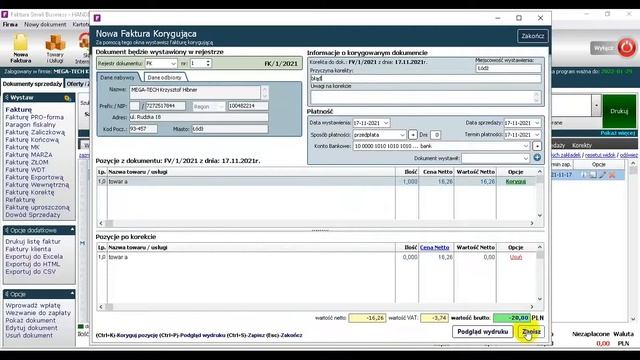Screen dimensions: 640x360
Task: Click Nazwa field with MEGA-TECH
Action: pos(195,92)
